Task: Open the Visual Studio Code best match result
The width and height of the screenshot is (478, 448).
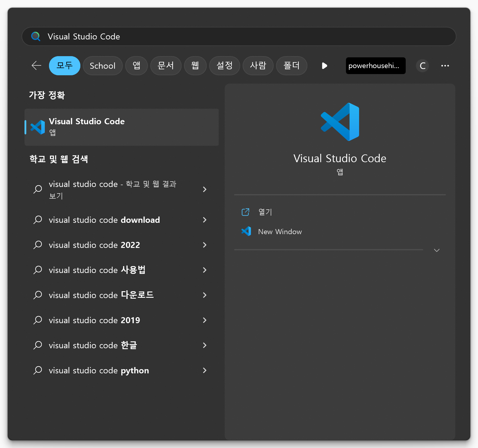Action: point(122,127)
